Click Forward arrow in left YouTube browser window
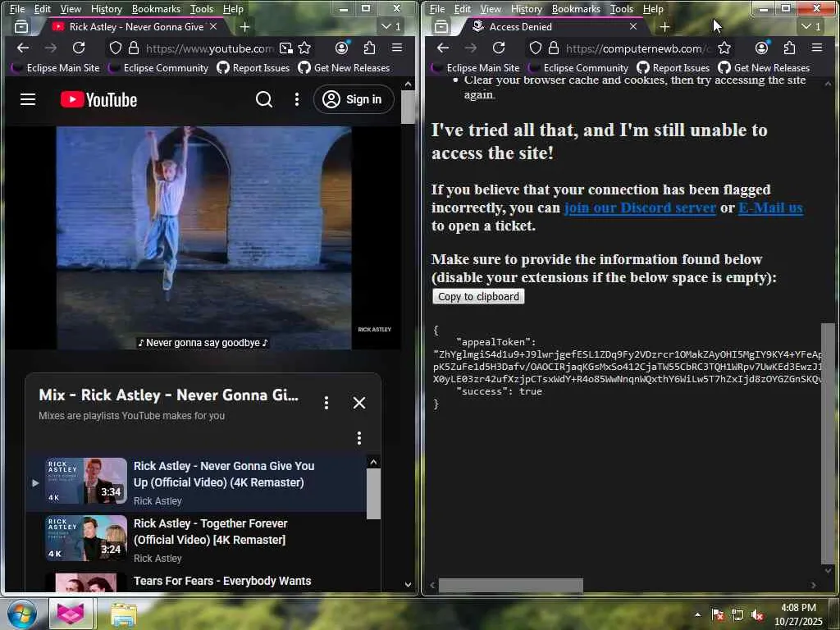This screenshot has height=630, width=840. [50, 48]
